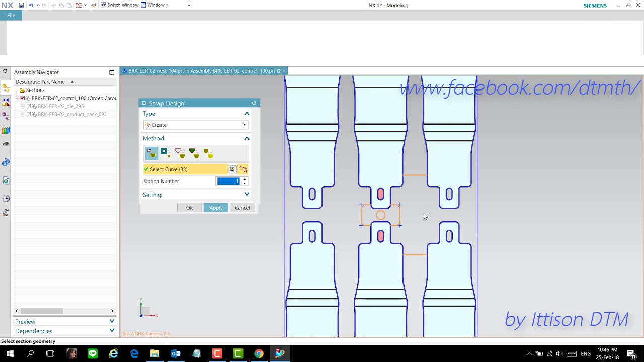
Task: Open the Roles icon in resource bar
Action: click(6, 213)
